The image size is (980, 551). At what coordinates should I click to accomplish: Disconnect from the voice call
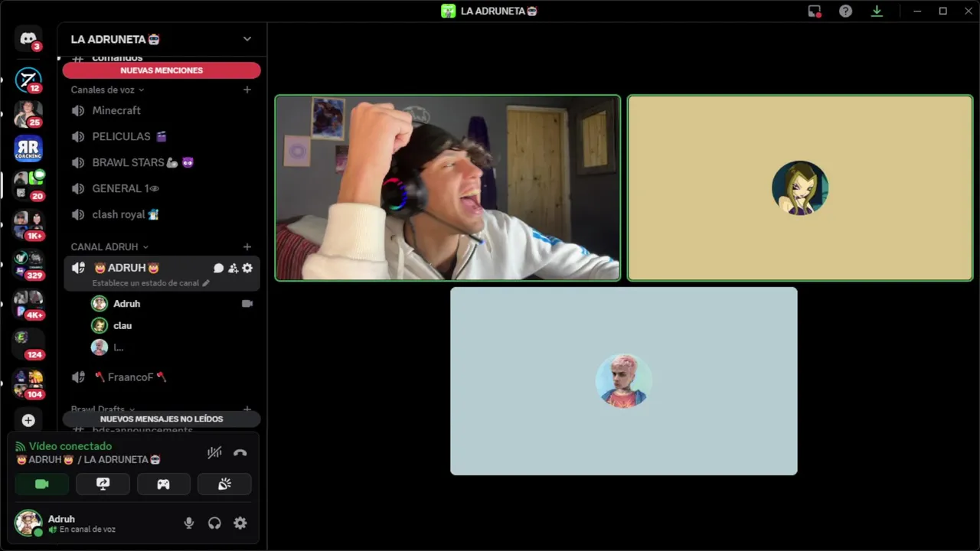pos(240,452)
